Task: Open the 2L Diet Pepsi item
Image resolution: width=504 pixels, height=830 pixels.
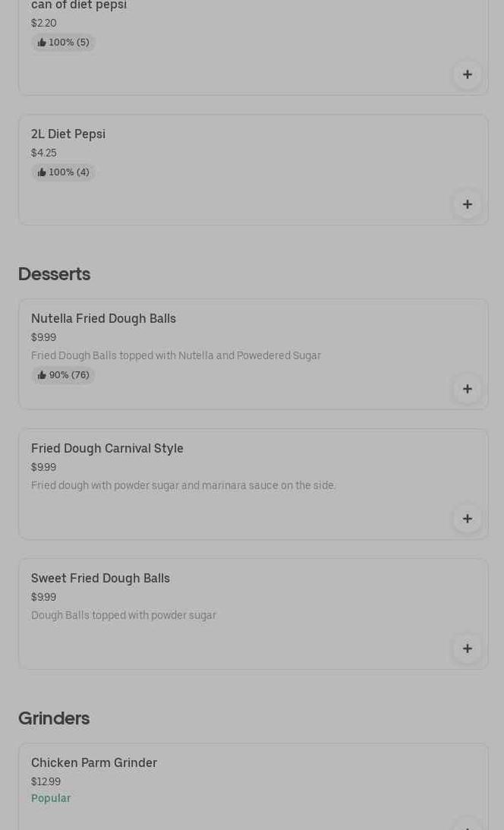Action: (68, 134)
